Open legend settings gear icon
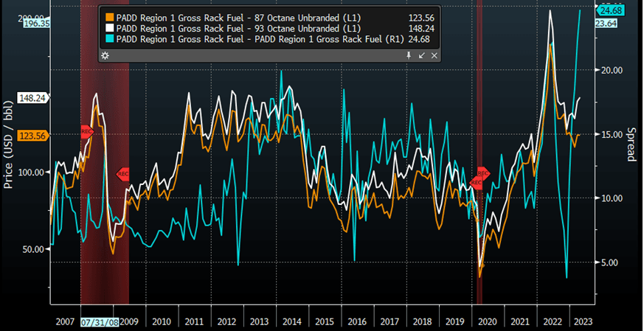This screenshot has width=644, height=331. [105, 55]
